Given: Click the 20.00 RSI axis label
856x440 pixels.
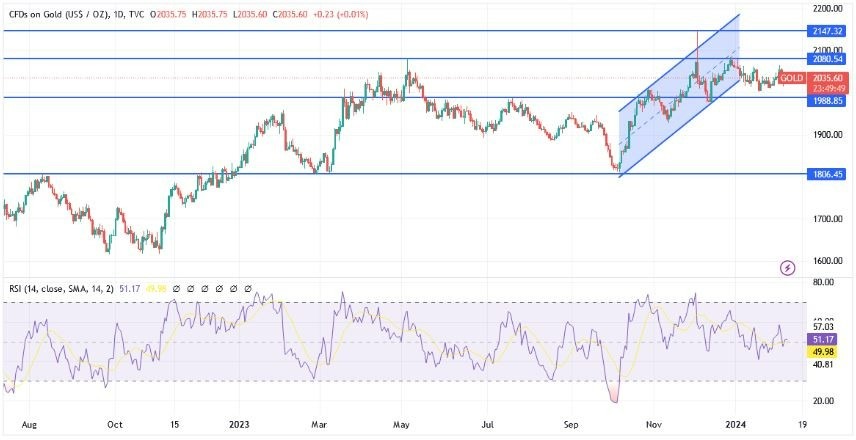Looking at the screenshot, I should (x=821, y=401).
